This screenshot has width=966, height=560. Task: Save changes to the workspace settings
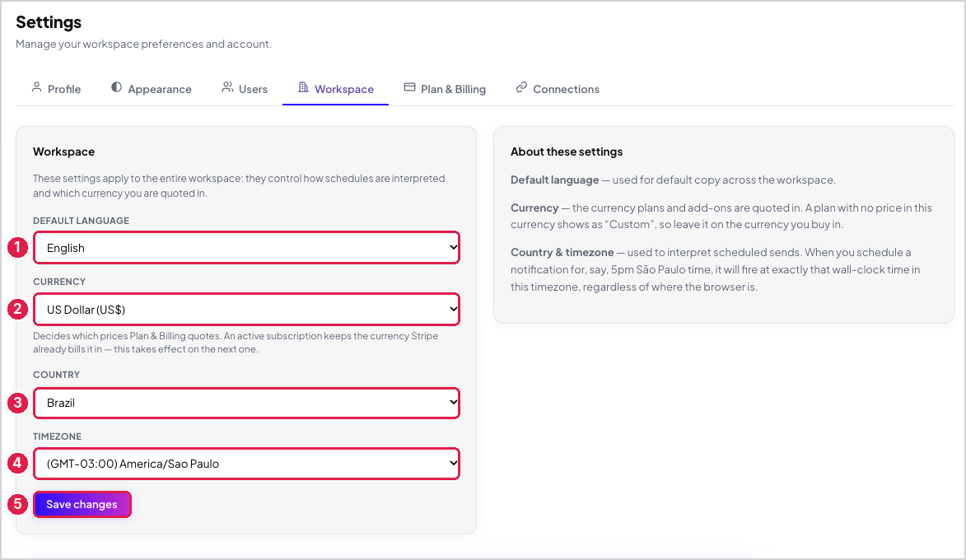(x=82, y=505)
